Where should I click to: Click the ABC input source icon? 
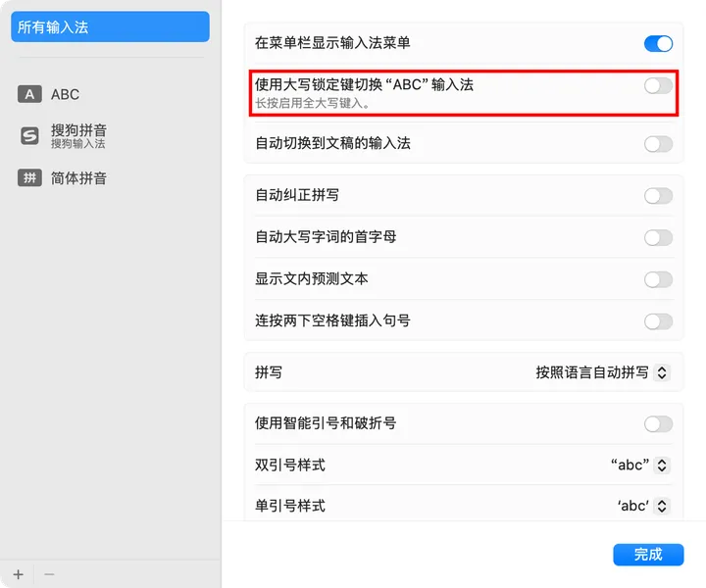pos(29,94)
